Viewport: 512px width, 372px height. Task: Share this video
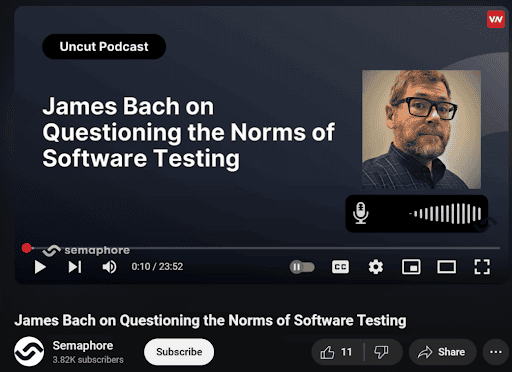(x=442, y=352)
